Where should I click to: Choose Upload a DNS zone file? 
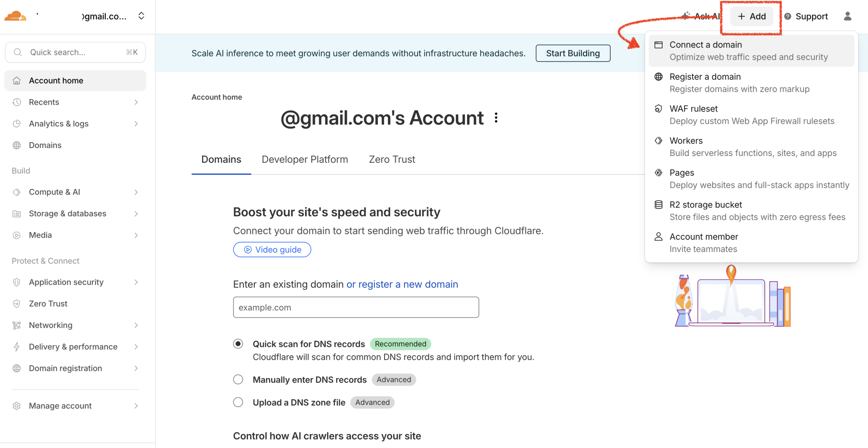pos(238,402)
